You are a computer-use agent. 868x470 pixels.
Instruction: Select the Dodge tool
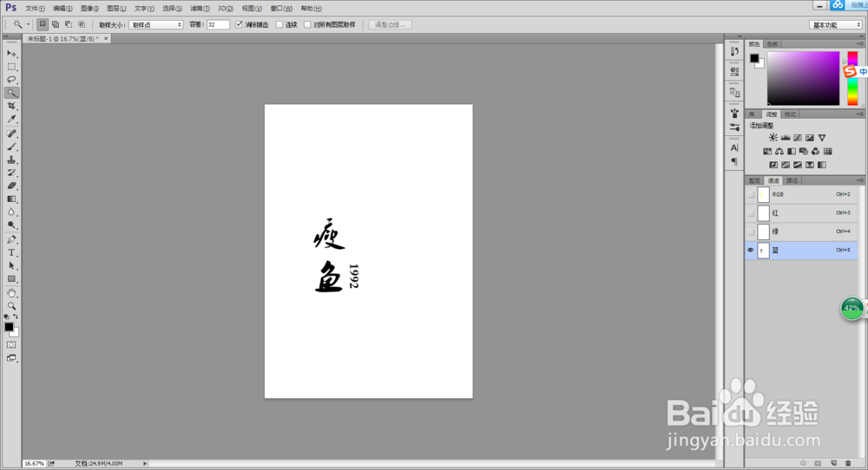11,225
